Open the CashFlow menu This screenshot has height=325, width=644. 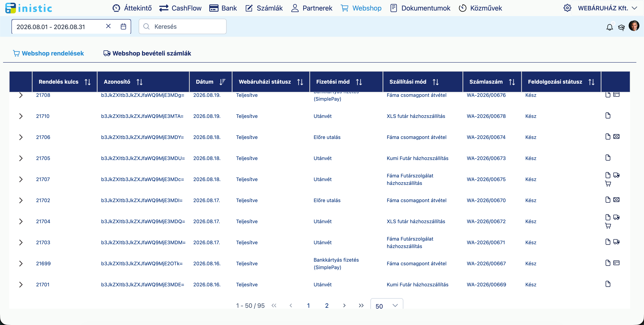[x=180, y=8]
